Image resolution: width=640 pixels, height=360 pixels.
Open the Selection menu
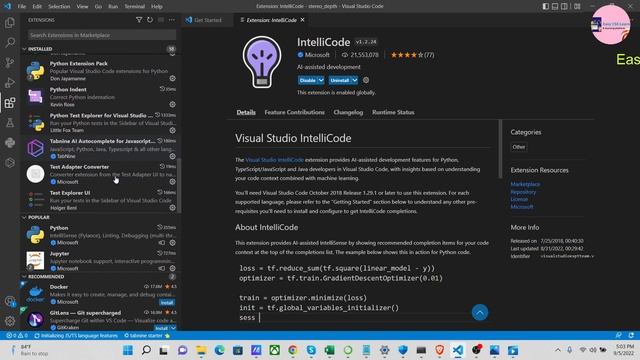click(59, 7)
